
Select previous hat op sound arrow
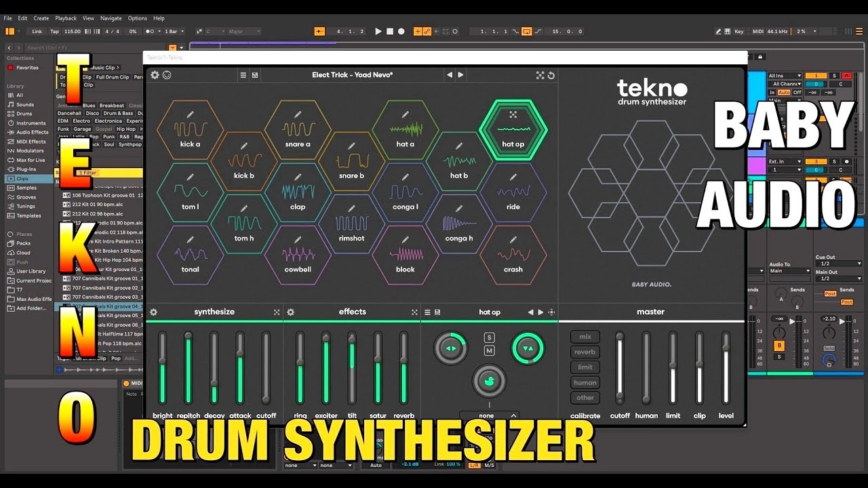[531, 312]
